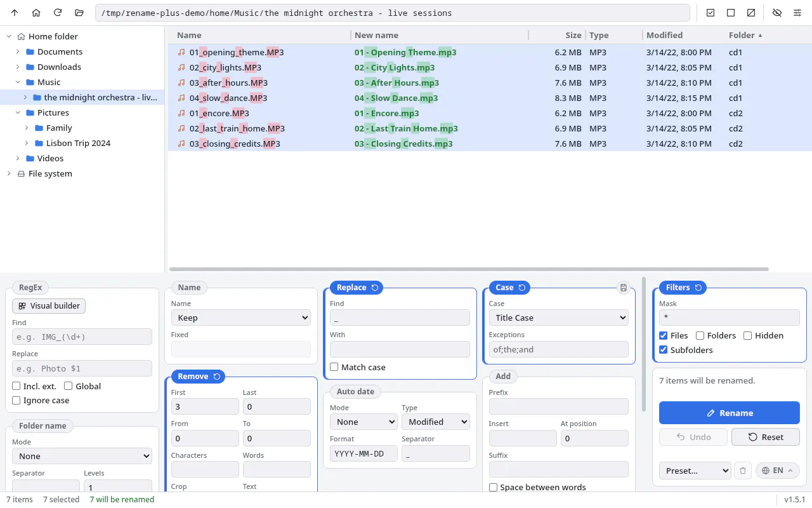Open the Auto date Type dropdown
Image resolution: width=812 pixels, height=508 pixels.
coord(436,422)
